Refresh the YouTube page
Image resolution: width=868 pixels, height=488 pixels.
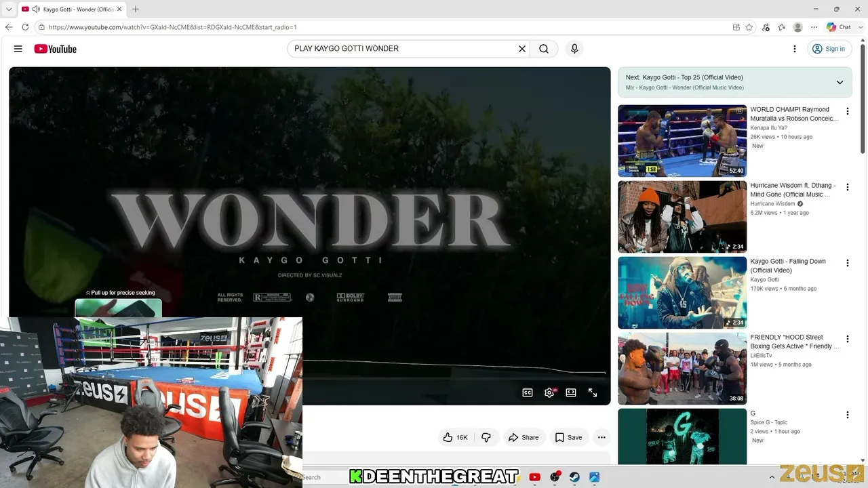pos(25,27)
